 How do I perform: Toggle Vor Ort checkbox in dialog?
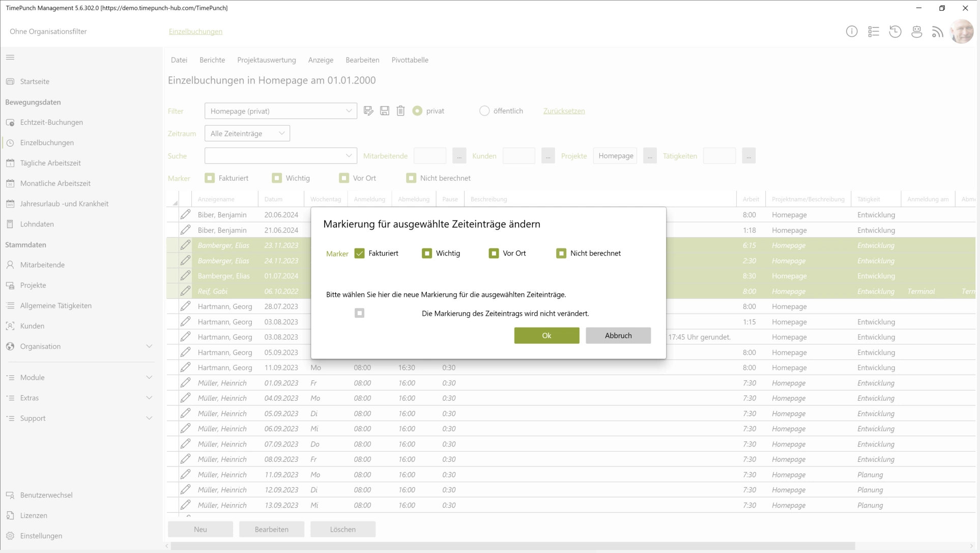494,253
